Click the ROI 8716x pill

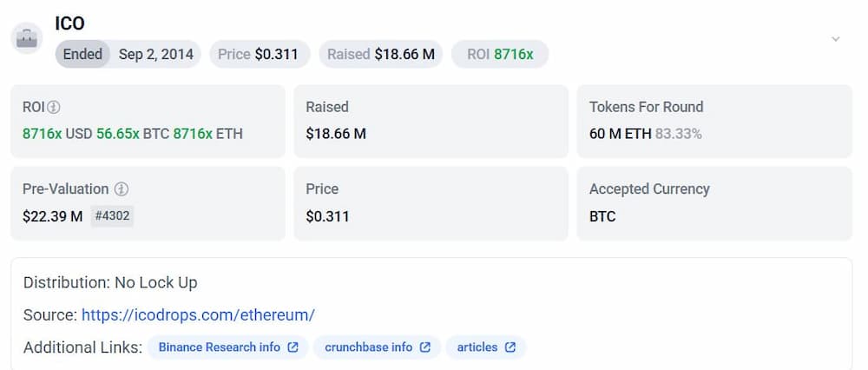click(500, 54)
